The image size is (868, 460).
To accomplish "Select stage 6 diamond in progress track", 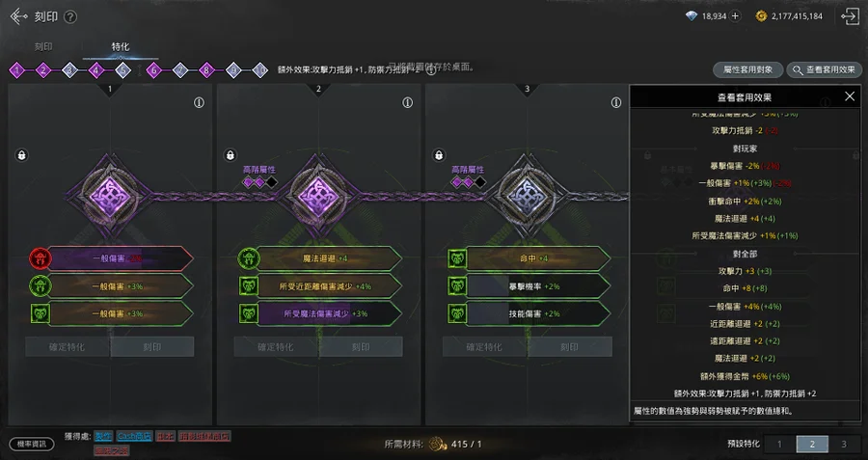I will pos(154,70).
